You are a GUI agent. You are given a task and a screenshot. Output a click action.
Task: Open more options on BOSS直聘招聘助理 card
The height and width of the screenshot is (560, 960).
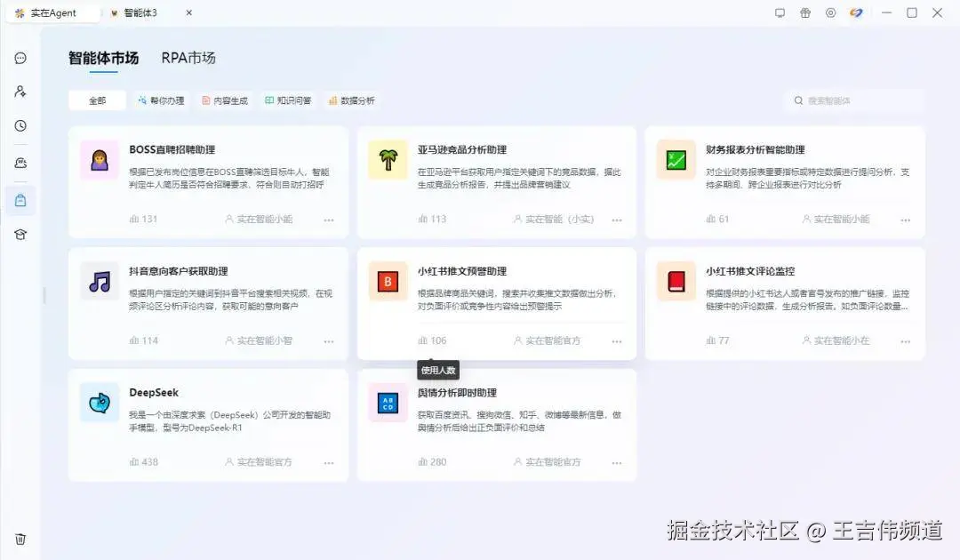329,220
